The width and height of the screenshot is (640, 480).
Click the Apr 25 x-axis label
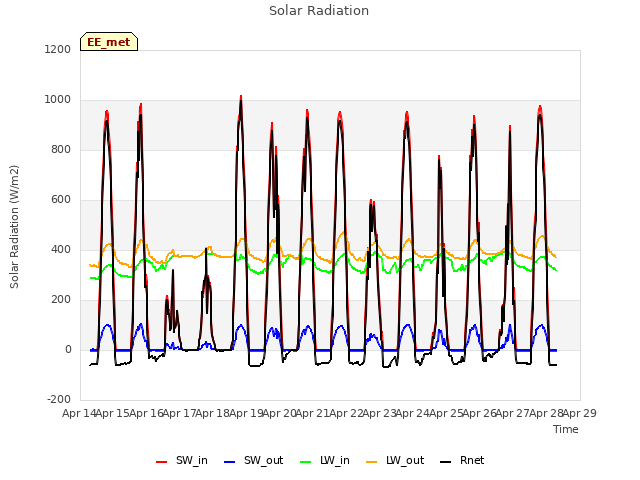coord(446,413)
